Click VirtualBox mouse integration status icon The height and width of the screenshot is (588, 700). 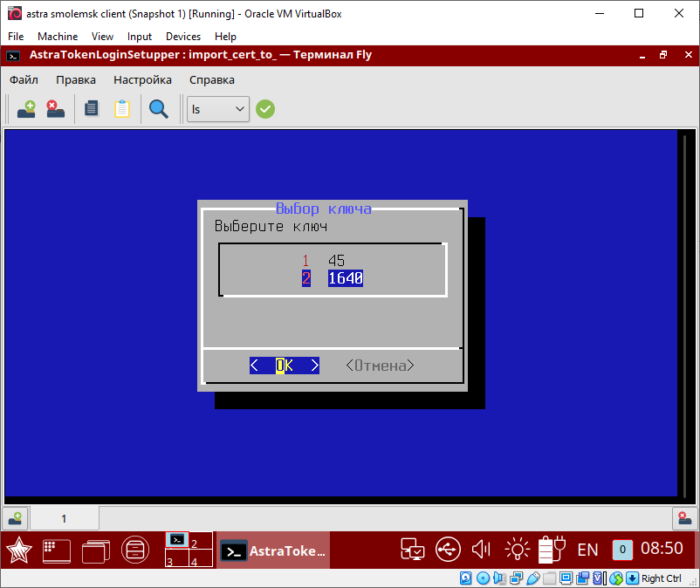point(616,578)
